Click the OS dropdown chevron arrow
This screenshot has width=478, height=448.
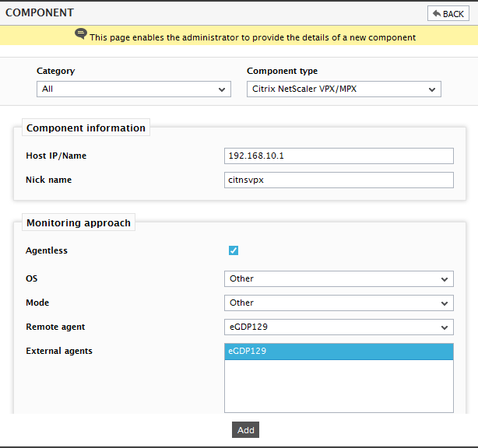(x=445, y=279)
